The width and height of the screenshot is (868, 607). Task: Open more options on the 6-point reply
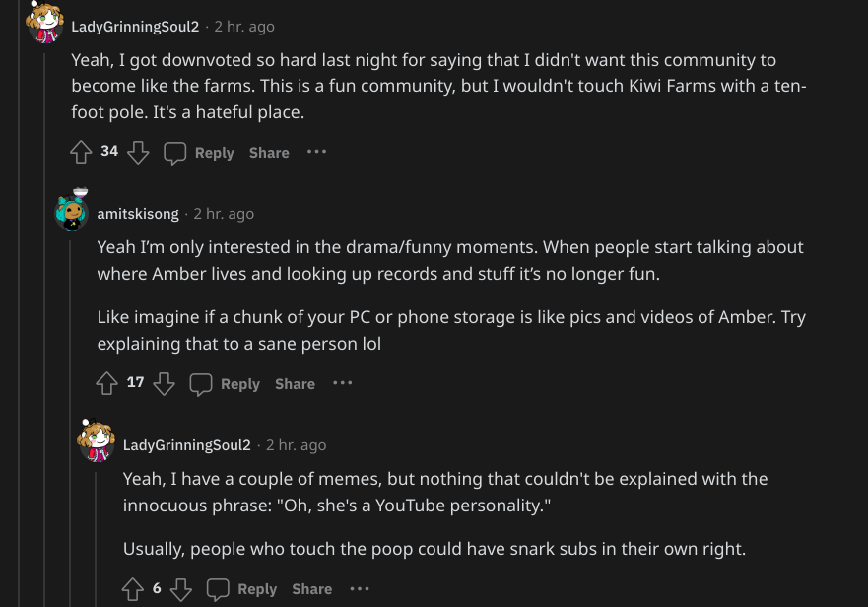pos(359,588)
